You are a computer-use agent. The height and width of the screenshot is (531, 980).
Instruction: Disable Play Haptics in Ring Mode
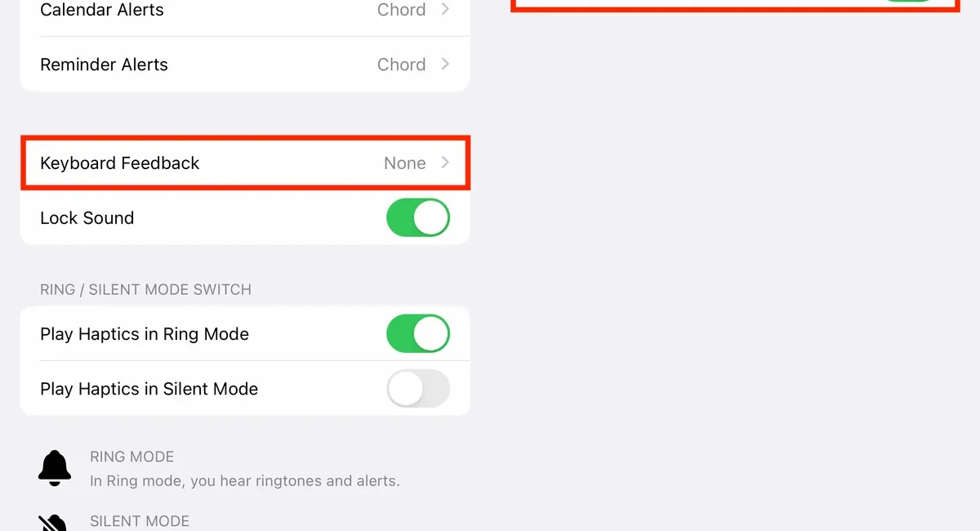coord(417,334)
